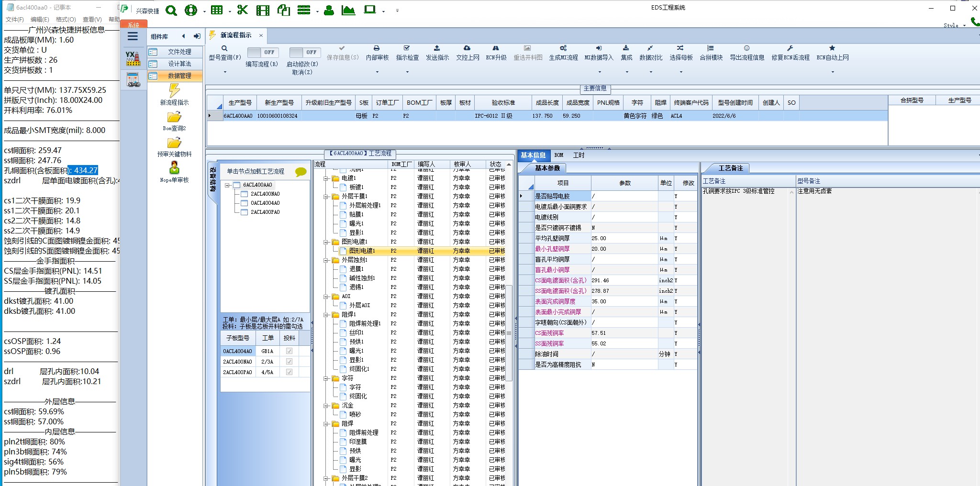The height and width of the screenshot is (486, 980).
Task: Click the 修复ECN丢流程 wrench icon
Action: point(790,48)
